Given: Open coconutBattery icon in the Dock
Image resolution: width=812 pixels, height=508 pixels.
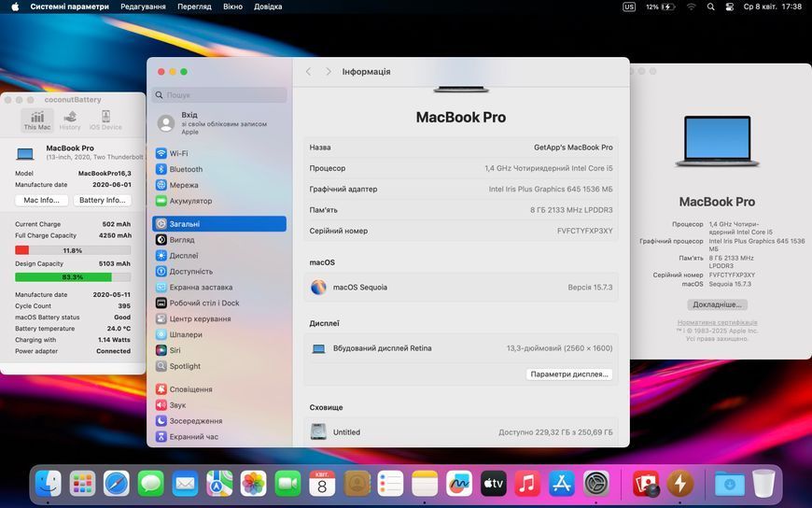Looking at the screenshot, I should tap(679, 484).
